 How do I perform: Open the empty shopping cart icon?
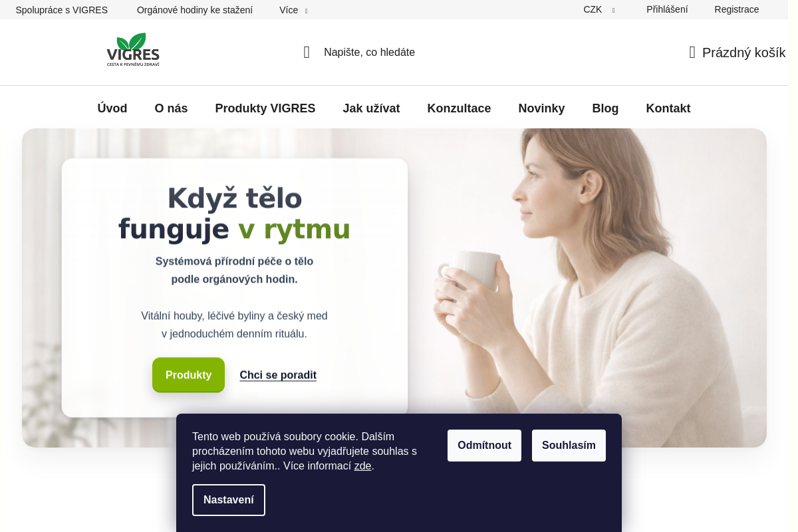tap(692, 53)
